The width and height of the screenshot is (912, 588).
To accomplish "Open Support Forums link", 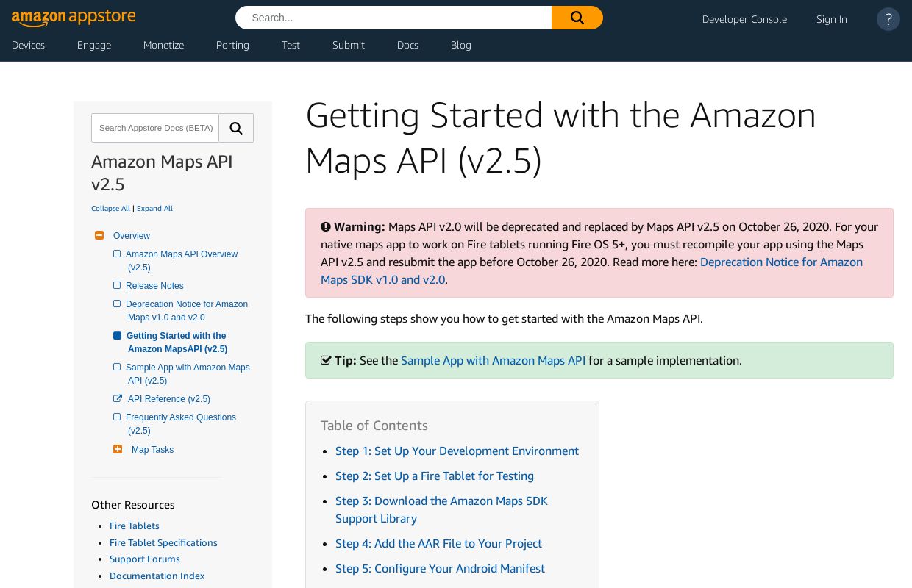I will coord(145,559).
